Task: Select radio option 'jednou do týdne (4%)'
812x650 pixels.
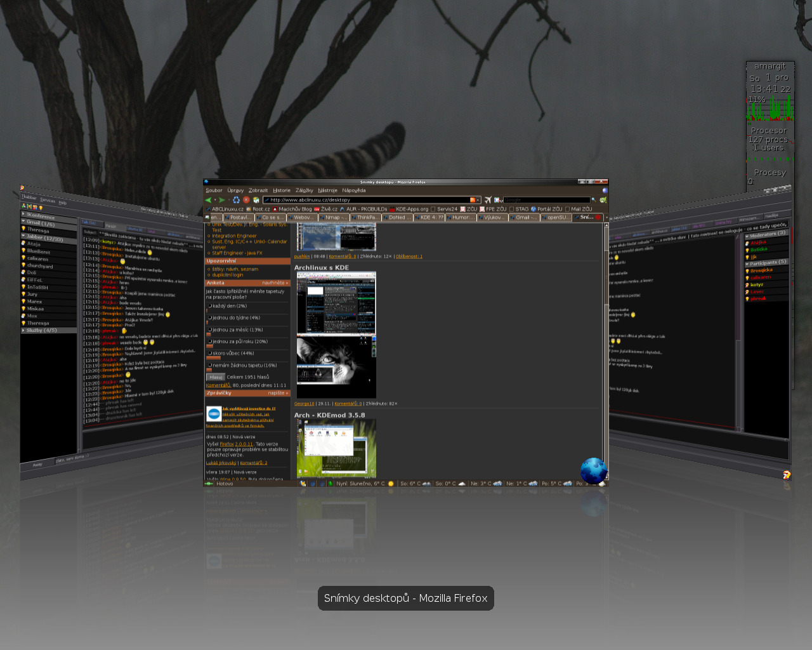Action: [210, 317]
